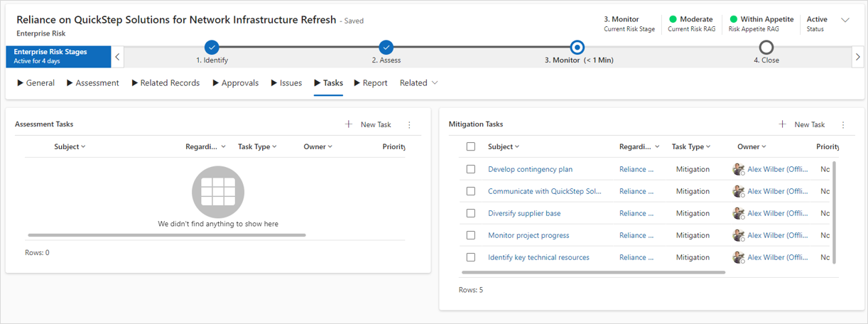Click the green Within Appetite RAG field
The height and width of the screenshot is (324, 868).
(761, 24)
